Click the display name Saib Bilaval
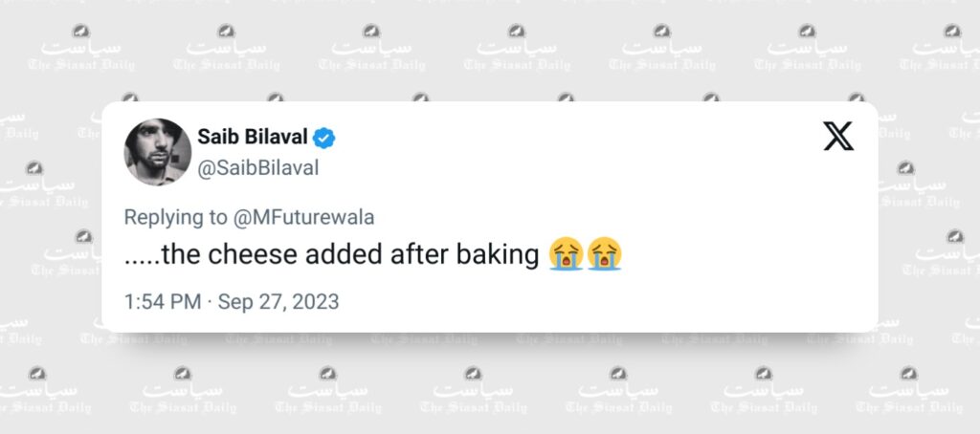980x434 pixels. pyautogui.click(x=254, y=138)
